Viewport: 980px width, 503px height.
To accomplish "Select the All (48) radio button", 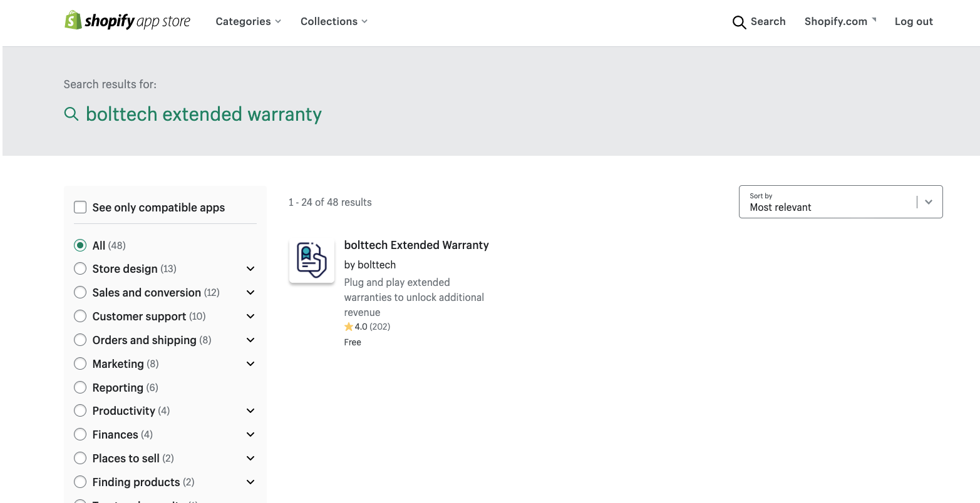I will tap(80, 245).
